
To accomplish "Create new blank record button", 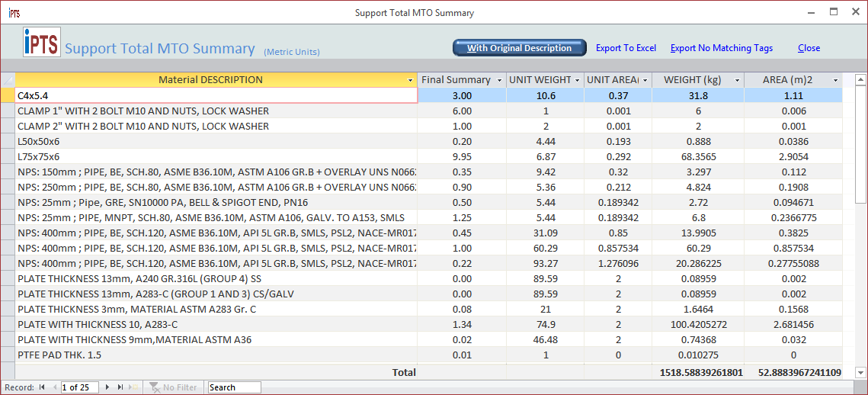I will point(133,387).
